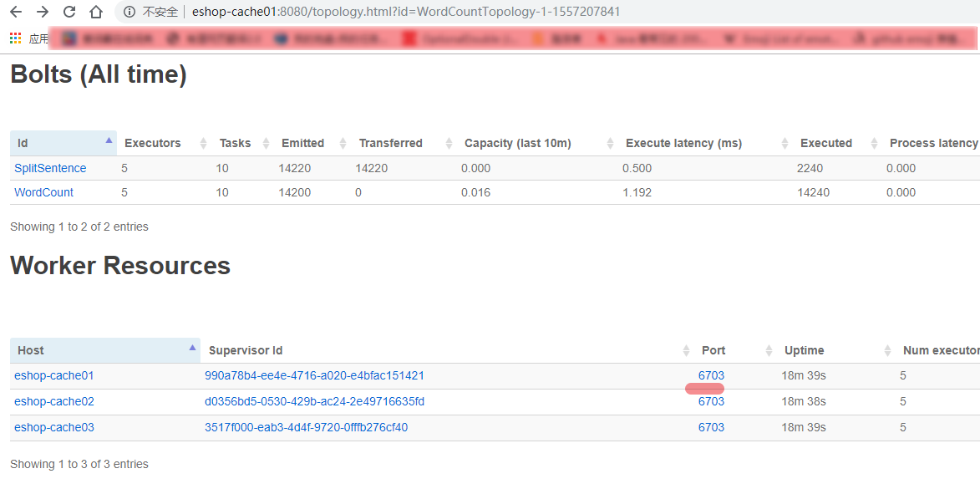Reload the page with refresh icon

tap(69, 12)
